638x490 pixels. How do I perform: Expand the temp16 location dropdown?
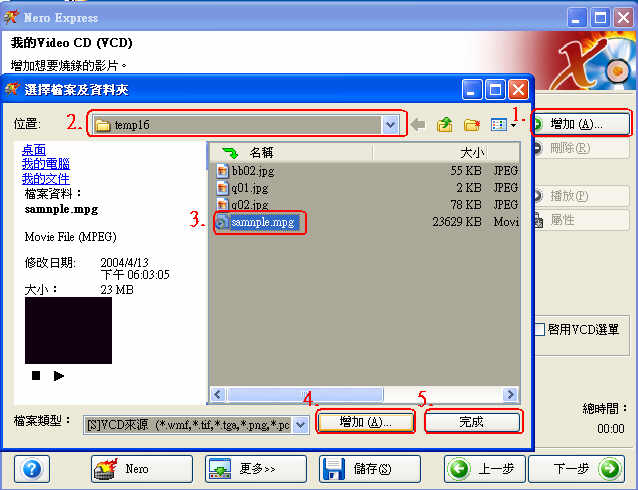[390, 124]
